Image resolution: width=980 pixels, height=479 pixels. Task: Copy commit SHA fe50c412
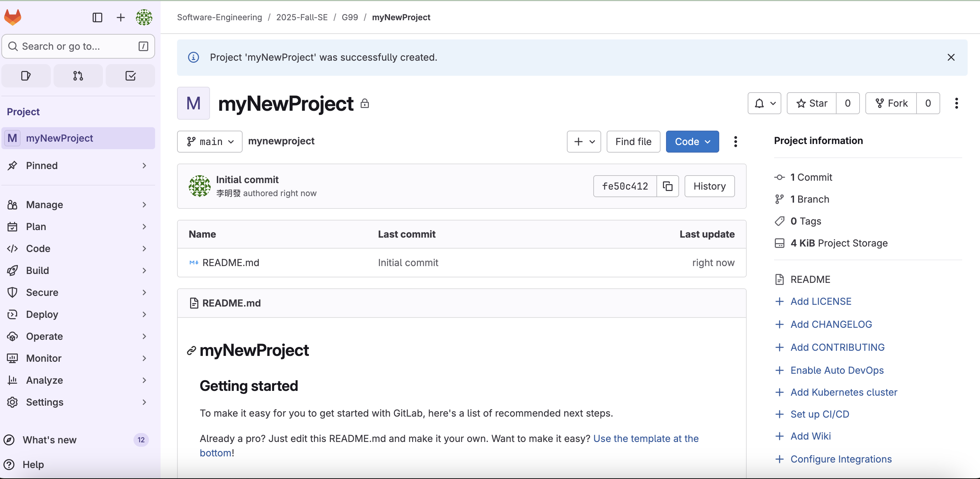667,186
